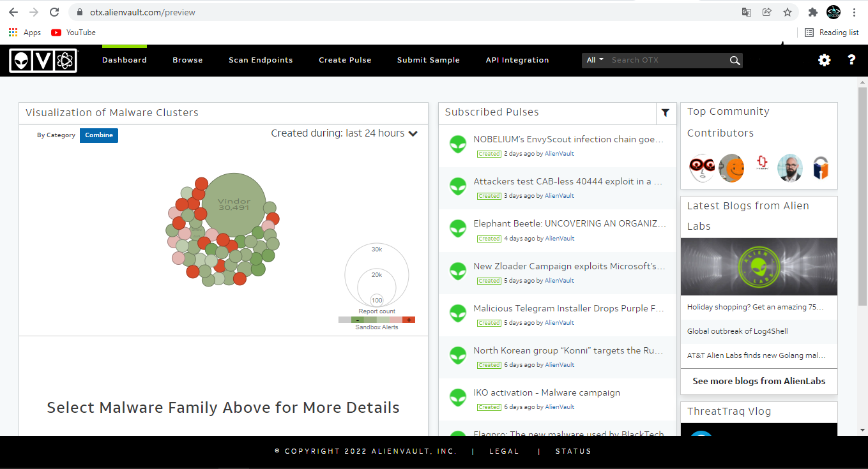The width and height of the screenshot is (868, 469).
Task: Open New Zloader Campaign pulse title
Action: pos(569,266)
